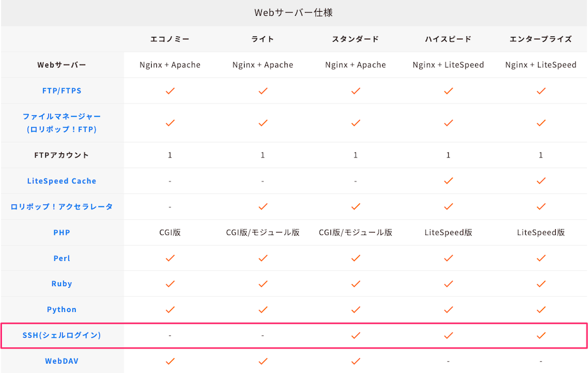The height and width of the screenshot is (373, 588).
Task: Click the FTP/FTPS checkmark for エコノミー plan
Action: pos(170,91)
